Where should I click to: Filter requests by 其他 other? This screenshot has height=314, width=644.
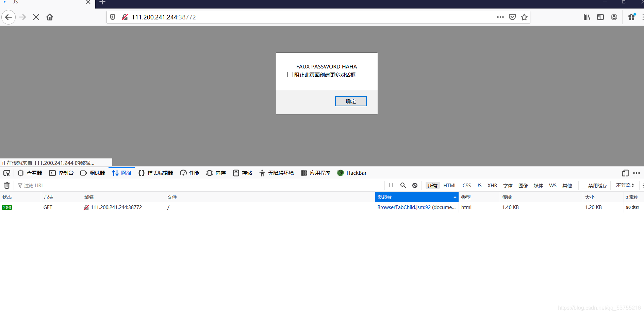[x=567, y=186]
